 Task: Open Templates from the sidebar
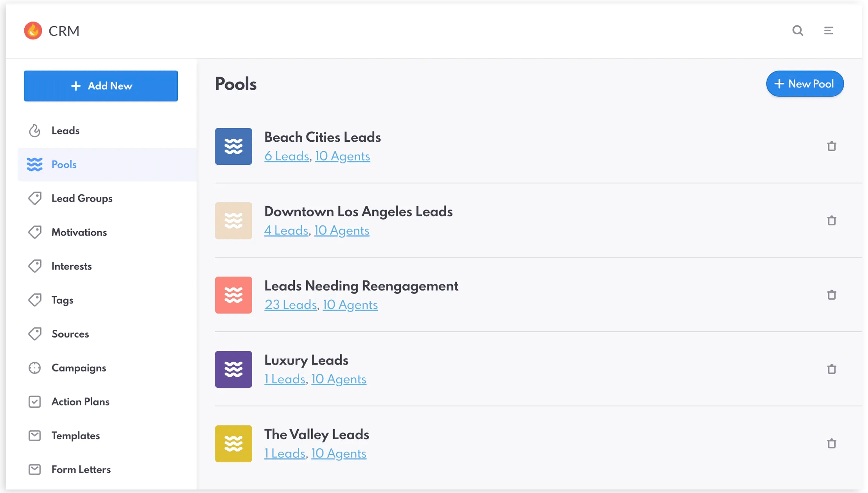click(75, 436)
